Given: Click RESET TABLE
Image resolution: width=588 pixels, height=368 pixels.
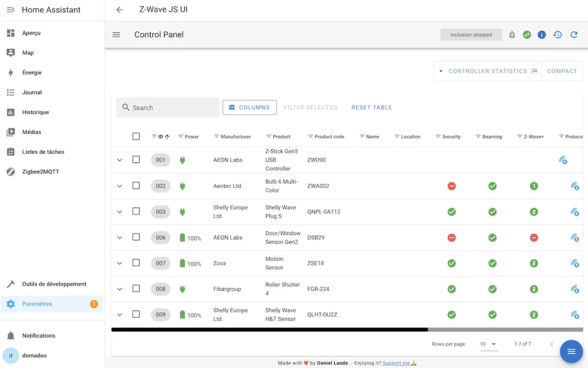Looking at the screenshot, I should click(x=372, y=108).
